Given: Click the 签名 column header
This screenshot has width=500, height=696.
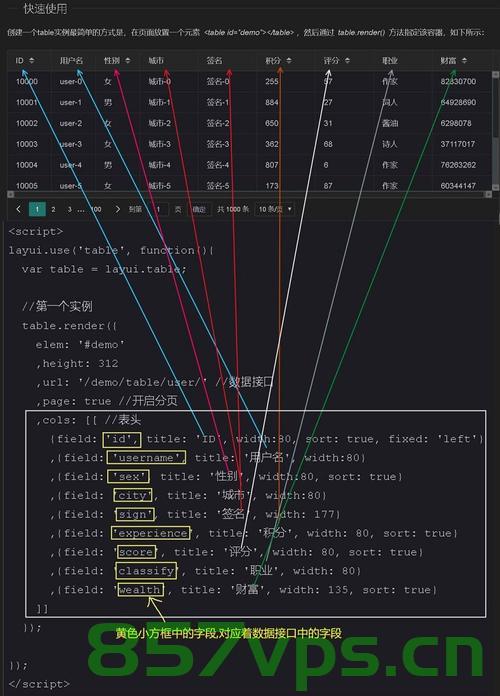Looking at the screenshot, I should tap(214, 60).
